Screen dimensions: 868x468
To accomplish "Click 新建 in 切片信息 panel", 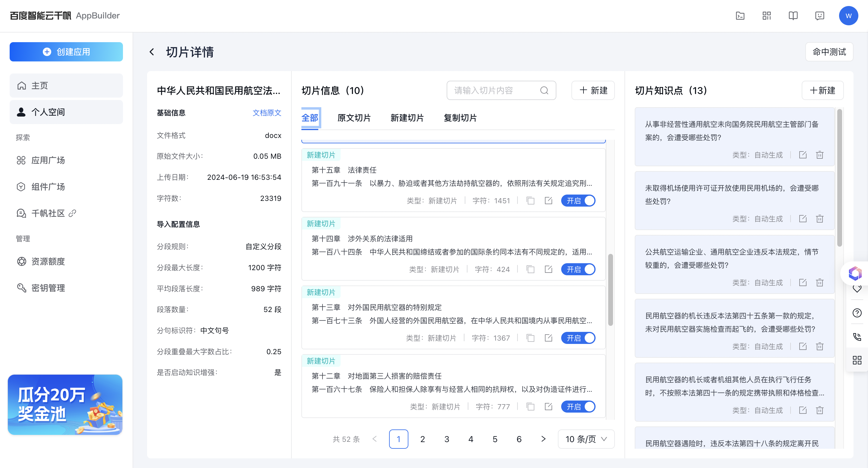I will click(x=593, y=90).
